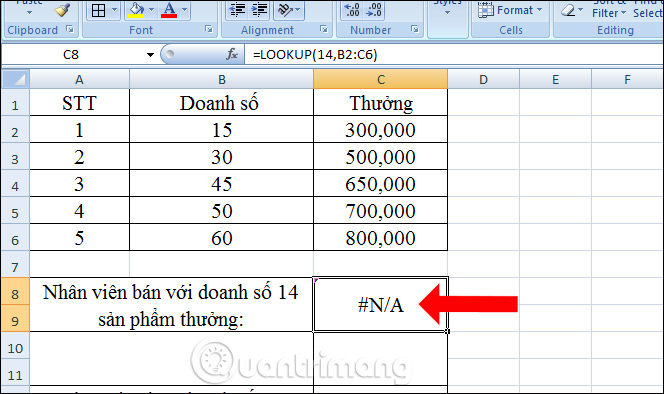
Task: Click the cell showing 650,000
Action: pos(381,183)
